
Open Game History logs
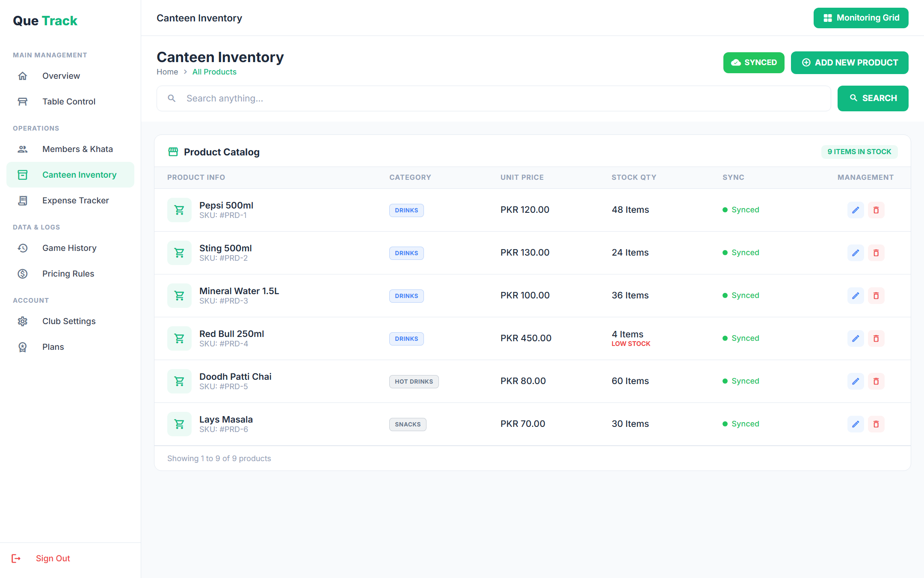coord(70,248)
